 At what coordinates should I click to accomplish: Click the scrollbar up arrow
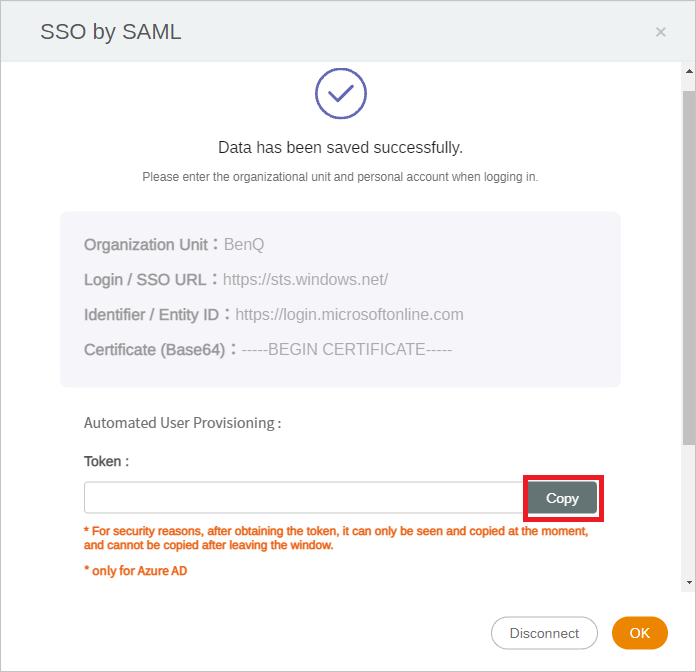point(689,71)
